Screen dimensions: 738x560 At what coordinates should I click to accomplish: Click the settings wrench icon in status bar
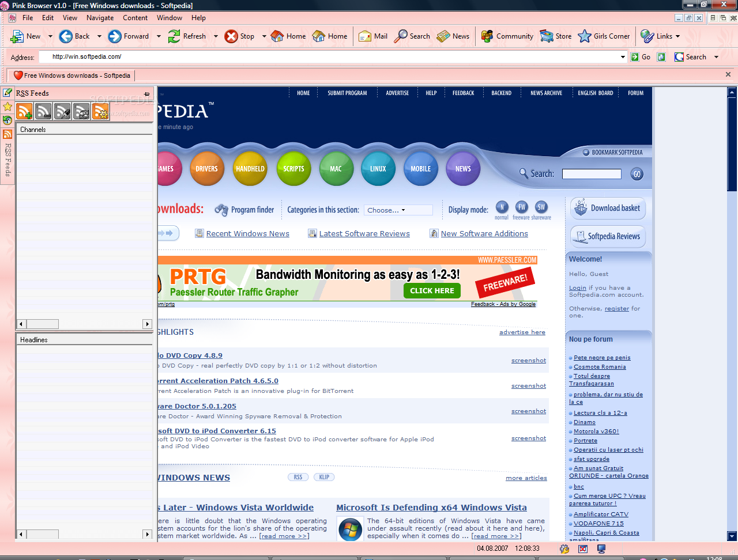pyautogui.click(x=564, y=549)
